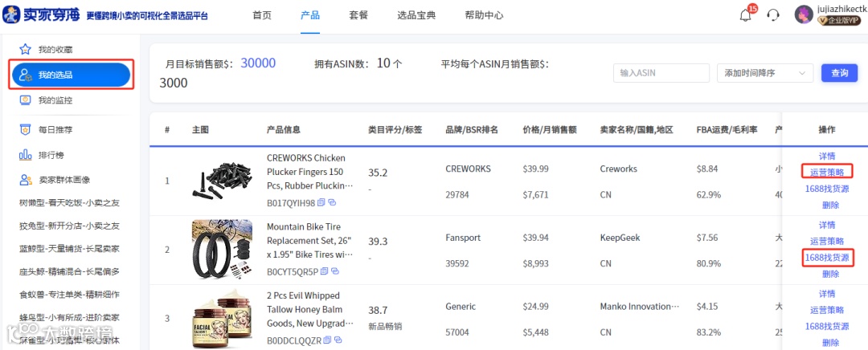The image size is (868, 350).
Task: Open 每日推荐 in the sidebar
Action: point(55,130)
